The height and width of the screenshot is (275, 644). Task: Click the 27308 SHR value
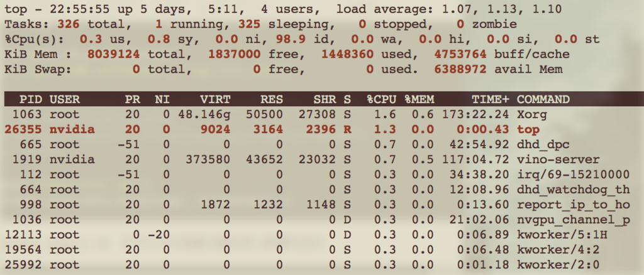coord(317,114)
